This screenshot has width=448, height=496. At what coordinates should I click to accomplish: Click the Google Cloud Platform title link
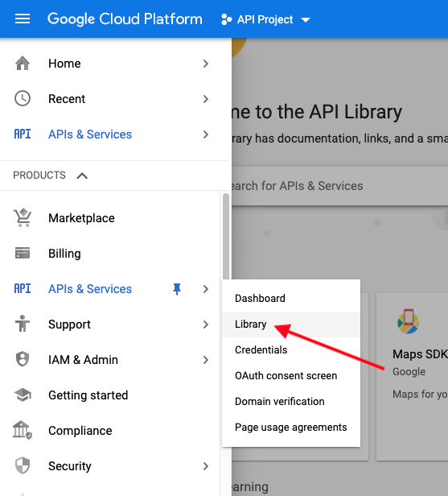(x=125, y=19)
